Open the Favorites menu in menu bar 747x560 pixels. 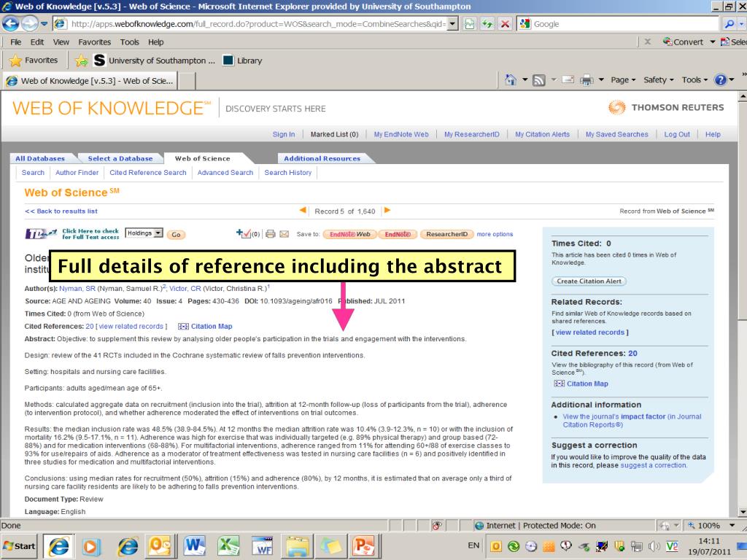click(x=94, y=42)
